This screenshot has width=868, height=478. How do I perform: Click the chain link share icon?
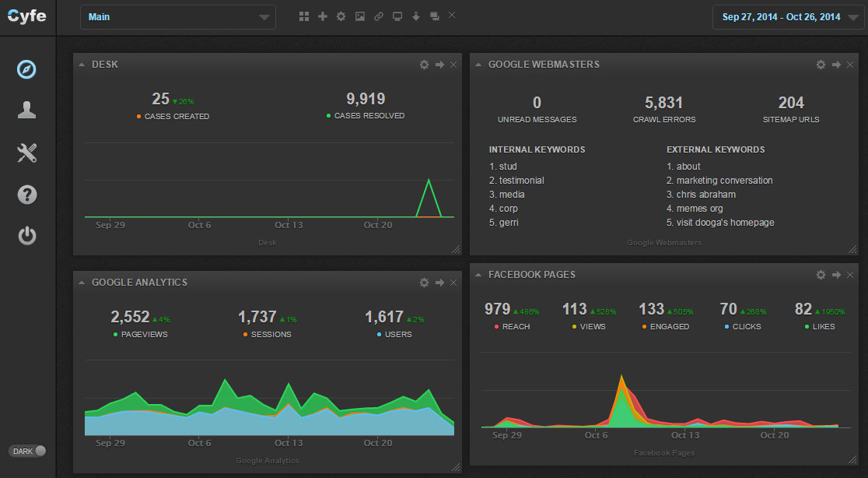tap(379, 16)
